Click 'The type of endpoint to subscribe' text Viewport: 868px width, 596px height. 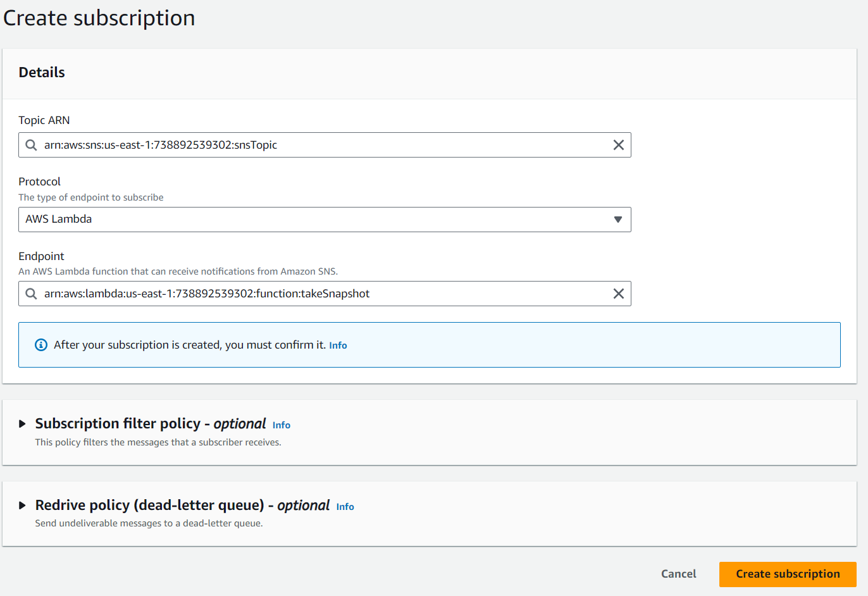(91, 197)
